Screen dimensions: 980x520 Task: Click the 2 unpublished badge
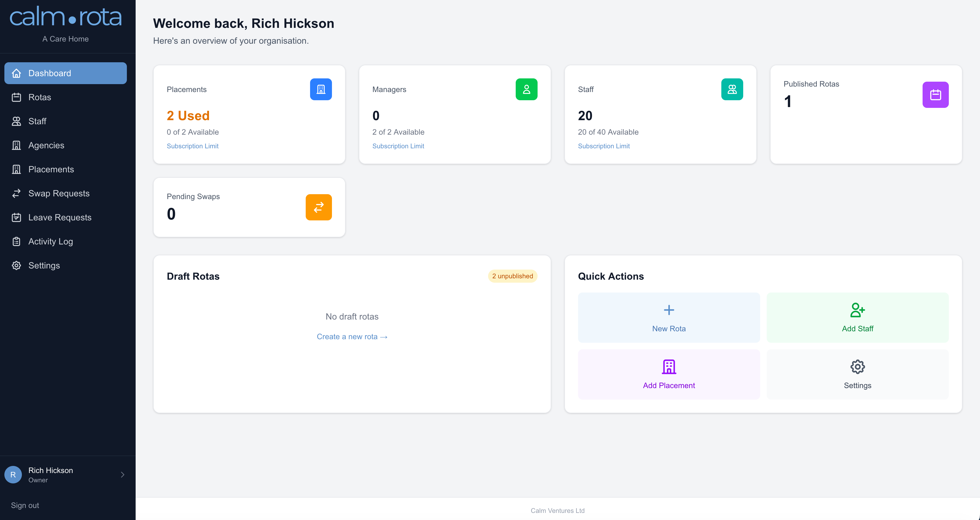click(x=512, y=276)
